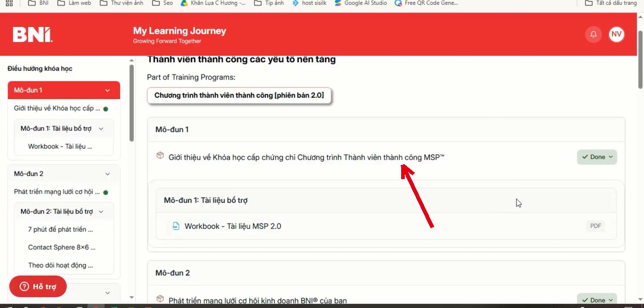Image resolution: width=644 pixels, height=308 pixels.
Task: Open the NV user avatar menu
Action: [616, 35]
